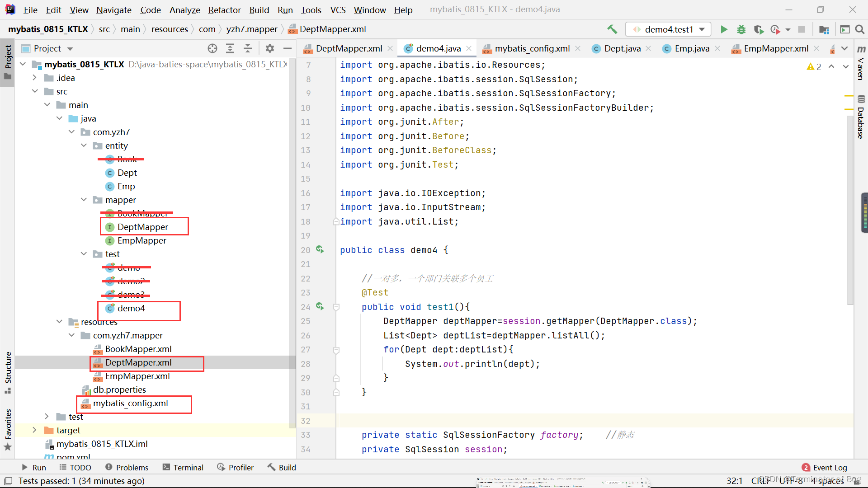
Task: Toggle the Project side tool window
Action: (x=8, y=62)
